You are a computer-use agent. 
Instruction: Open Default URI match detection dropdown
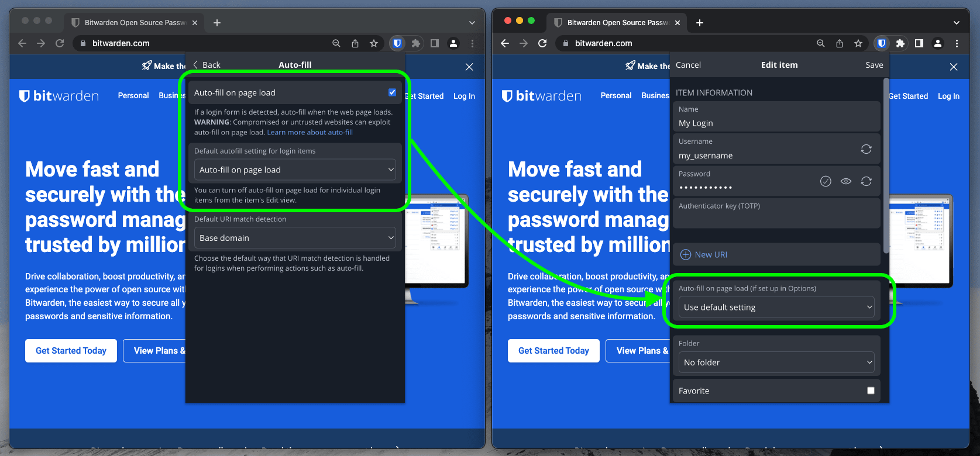[x=295, y=238]
